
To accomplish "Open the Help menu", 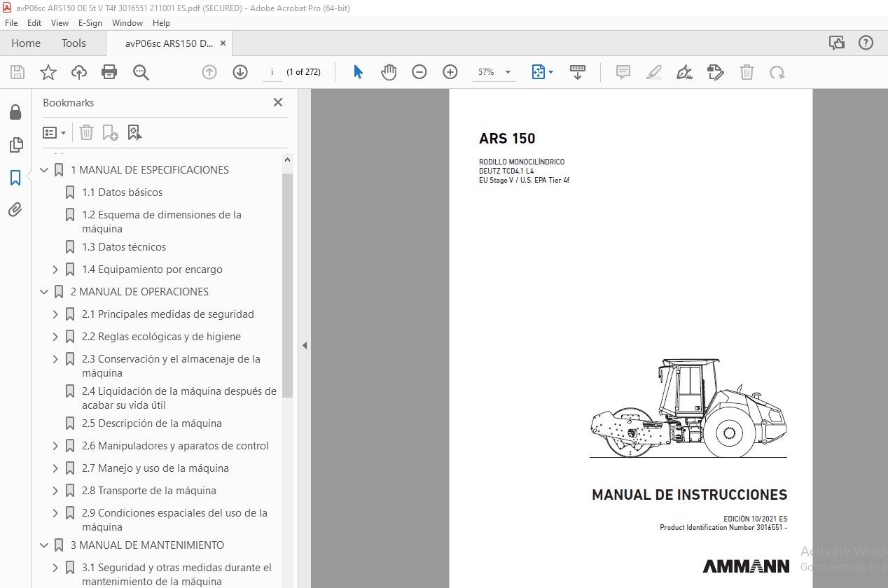I will coord(162,23).
